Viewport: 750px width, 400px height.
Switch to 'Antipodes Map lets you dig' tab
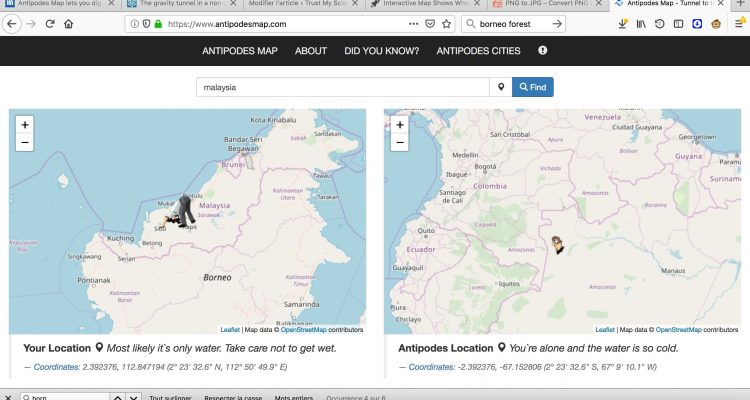pos(60,3)
